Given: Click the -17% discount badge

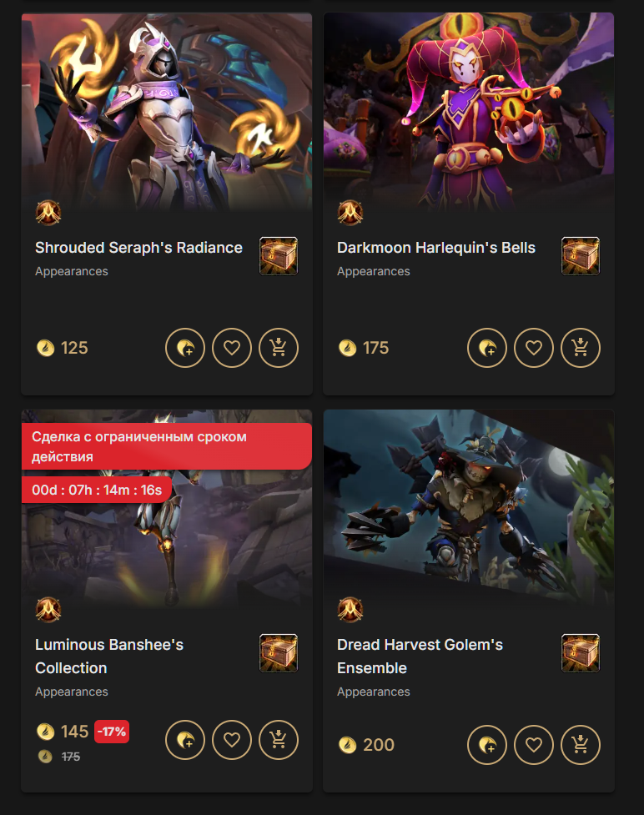Looking at the screenshot, I should [112, 732].
